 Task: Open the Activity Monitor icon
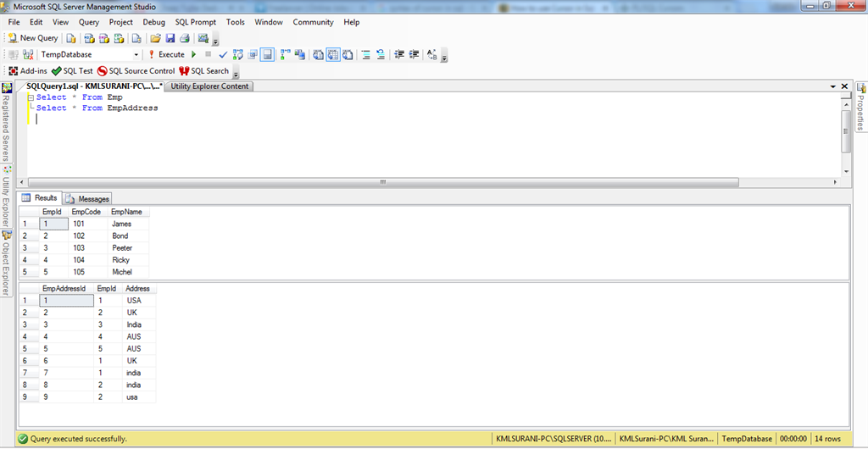[x=203, y=38]
